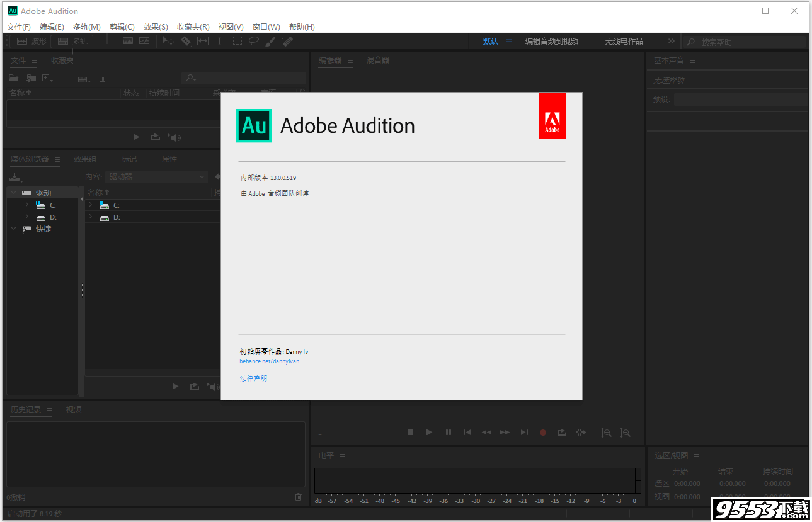Click Pause button in transport

point(449,432)
